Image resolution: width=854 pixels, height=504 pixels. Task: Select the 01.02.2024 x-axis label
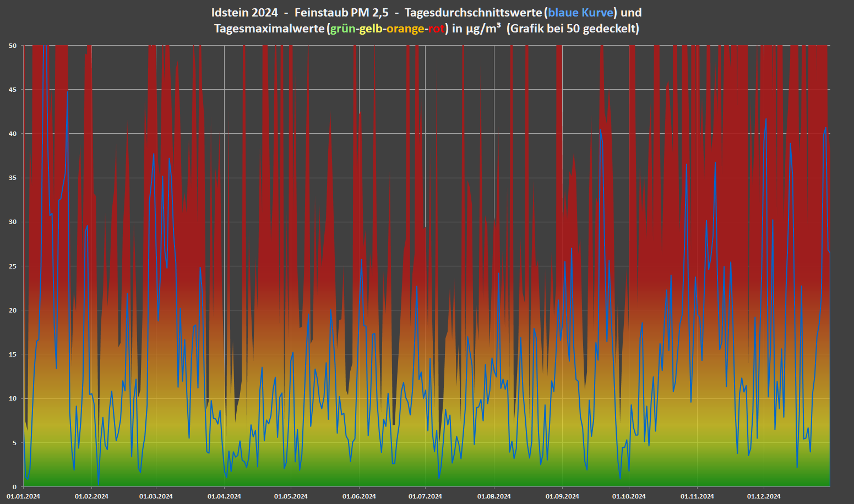click(91, 496)
